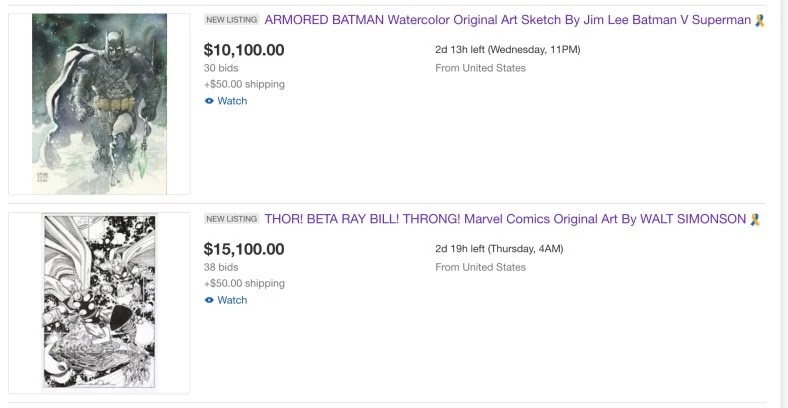788x408 pixels.
Task: View the 38 bids count
Action: pyautogui.click(x=221, y=267)
